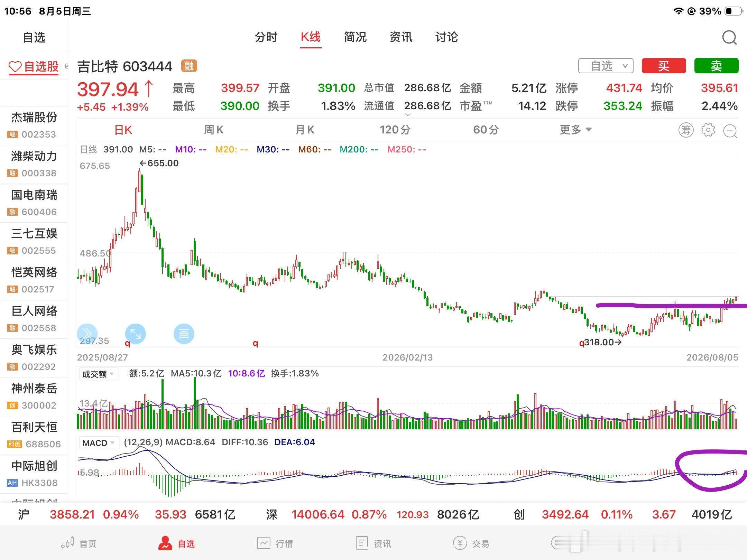This screenshot has width=747, height=560.
Task: Tap the 沪 index 3858.21 value
Action: [72, 514]
